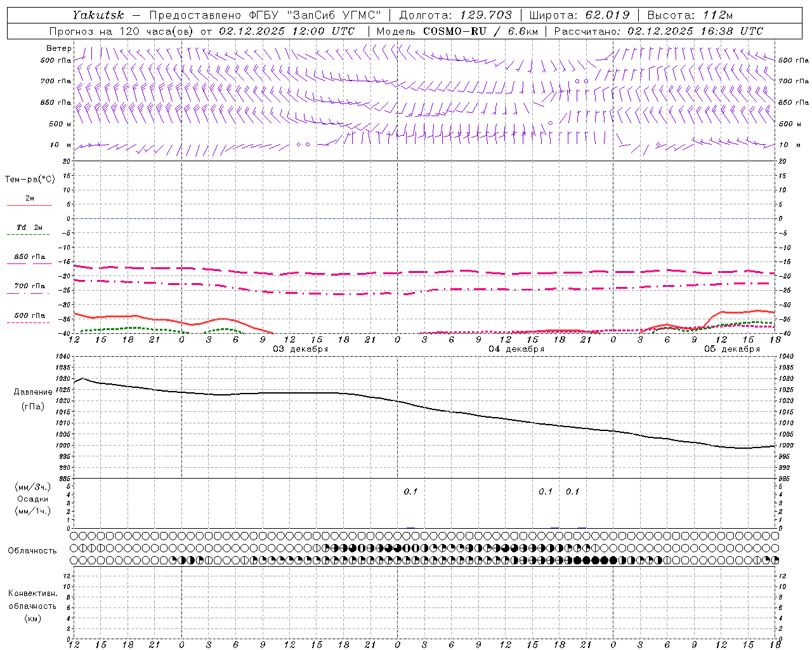Click the Тем-ра(°C) axis title
Screen dimensions: 812x650
30,179
